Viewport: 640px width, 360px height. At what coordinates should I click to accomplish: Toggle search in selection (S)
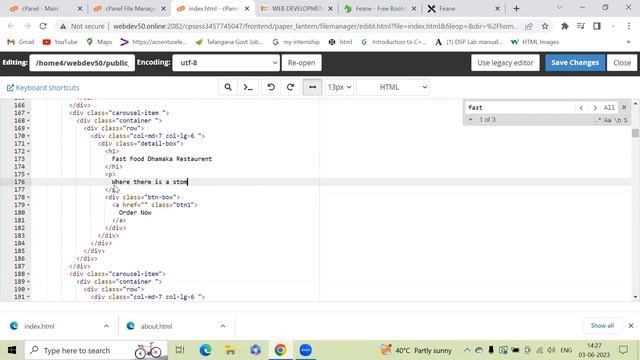coord(626,120)
